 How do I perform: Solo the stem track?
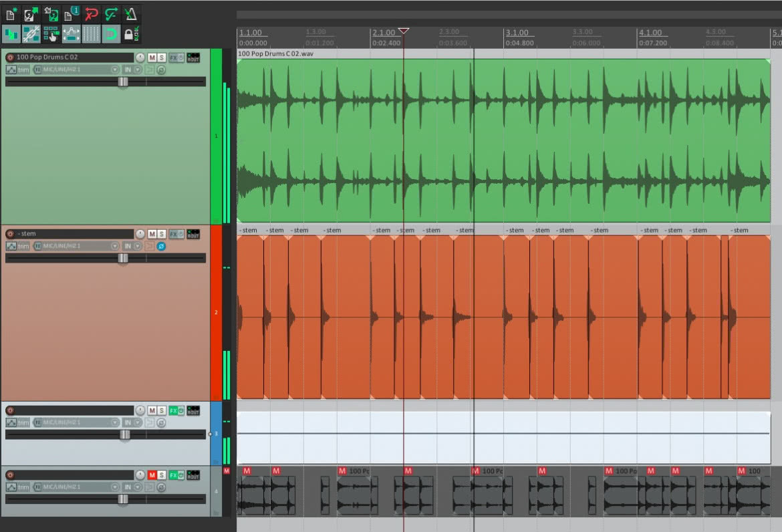[x=162, y=234]
